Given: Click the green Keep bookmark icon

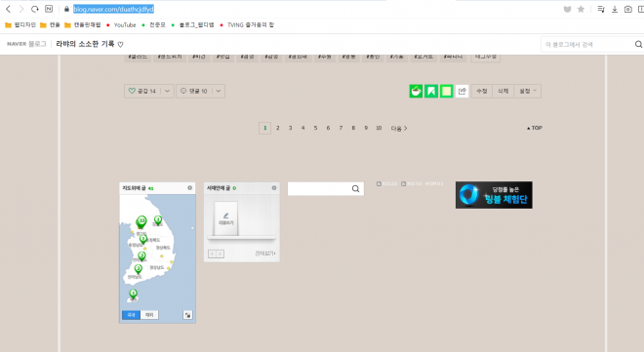Looking at the screenshot, I should (x=431, y=91).
